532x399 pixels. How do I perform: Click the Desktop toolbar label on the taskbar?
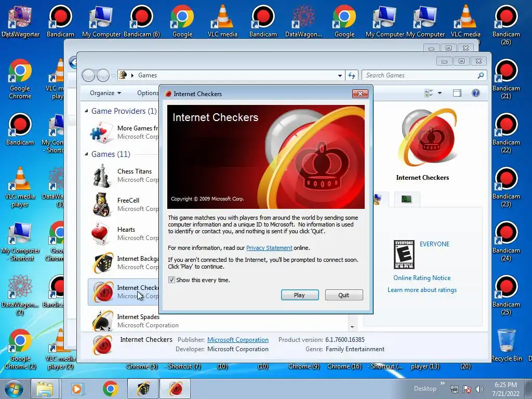point(425,389)
